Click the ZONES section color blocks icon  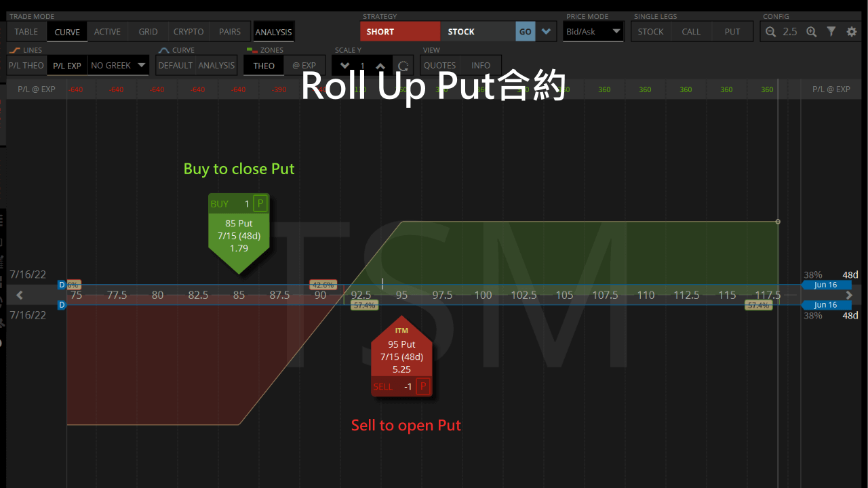pos(254,49)
